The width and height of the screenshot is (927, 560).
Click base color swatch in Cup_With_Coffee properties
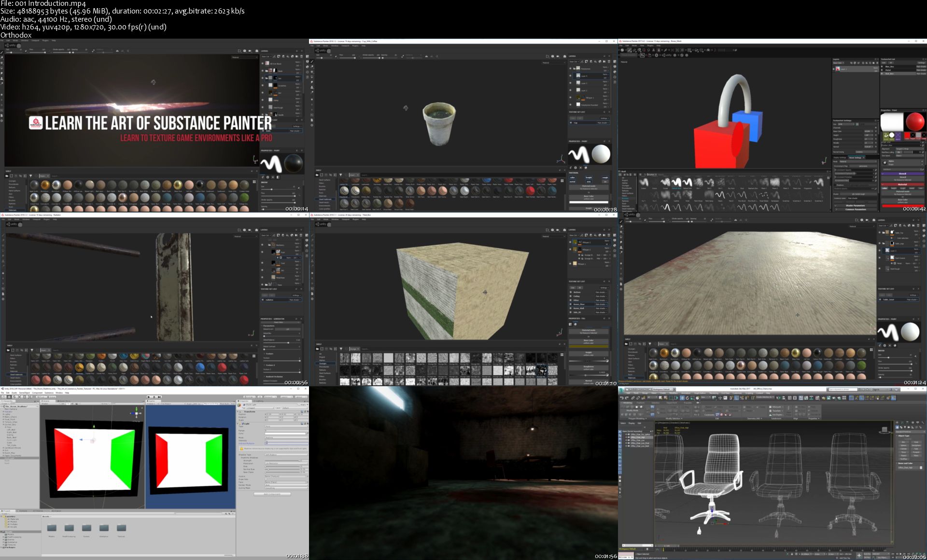(x=589, y=202)
